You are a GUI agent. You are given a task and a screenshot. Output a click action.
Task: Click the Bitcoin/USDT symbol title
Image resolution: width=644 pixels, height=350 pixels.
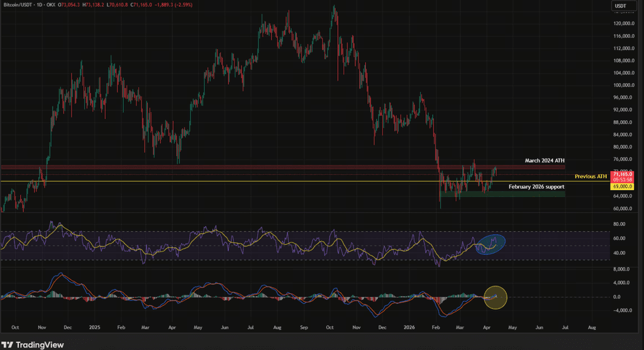coord(17,5)
